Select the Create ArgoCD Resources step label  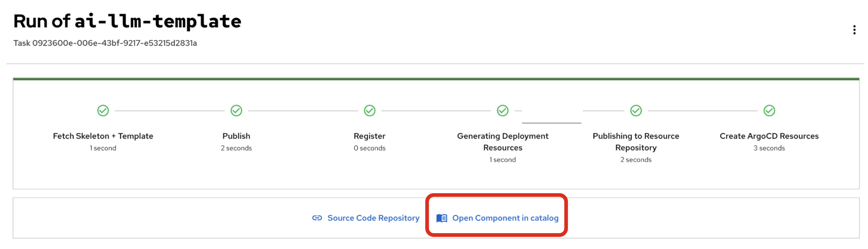[769, 136]
